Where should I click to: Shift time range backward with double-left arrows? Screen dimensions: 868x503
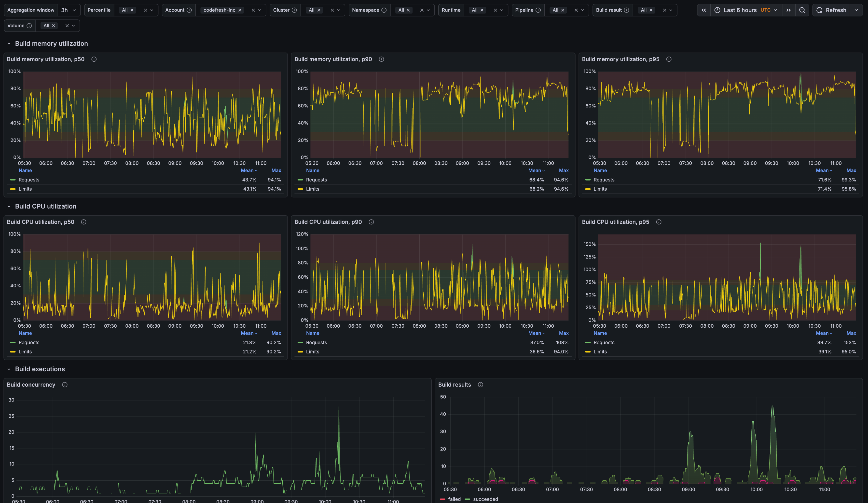click(704, 10)
